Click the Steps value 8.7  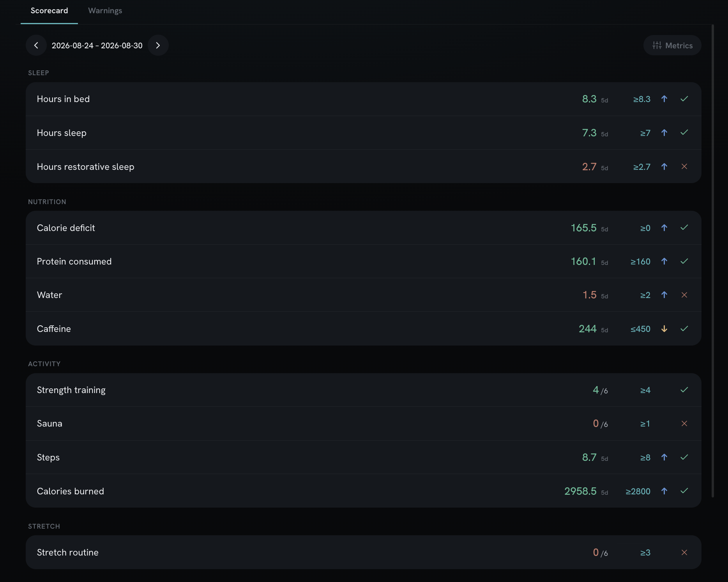(x=589, y=457)
